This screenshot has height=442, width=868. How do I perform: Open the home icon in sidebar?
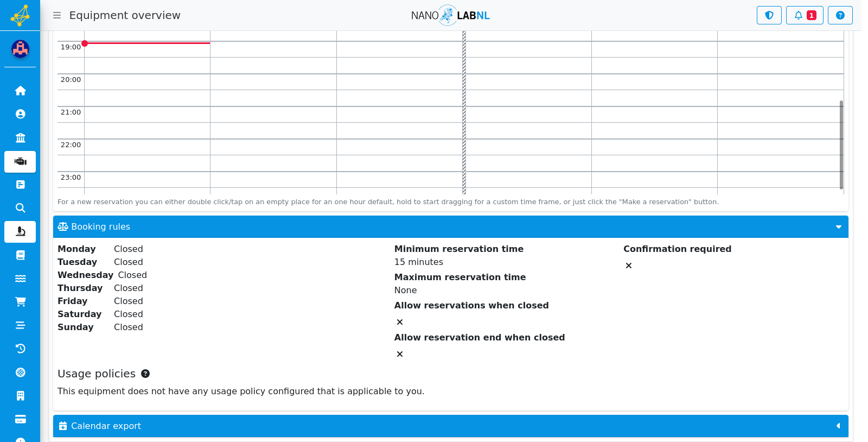pos(20,91)
